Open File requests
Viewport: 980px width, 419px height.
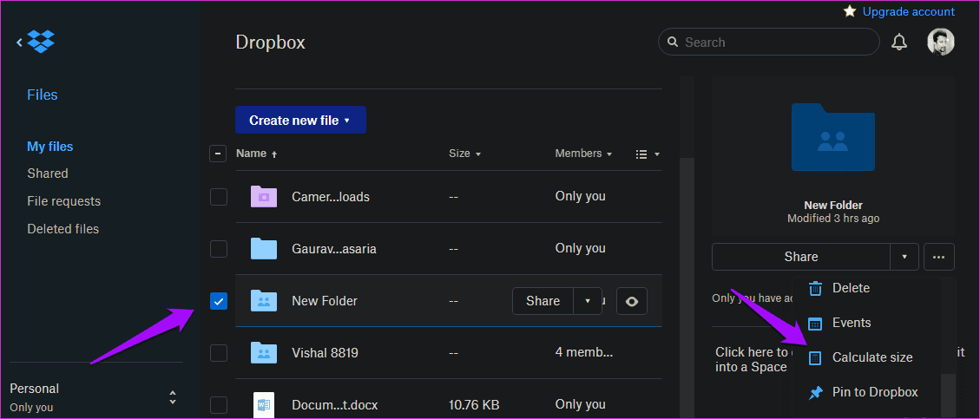pos(63,202)
